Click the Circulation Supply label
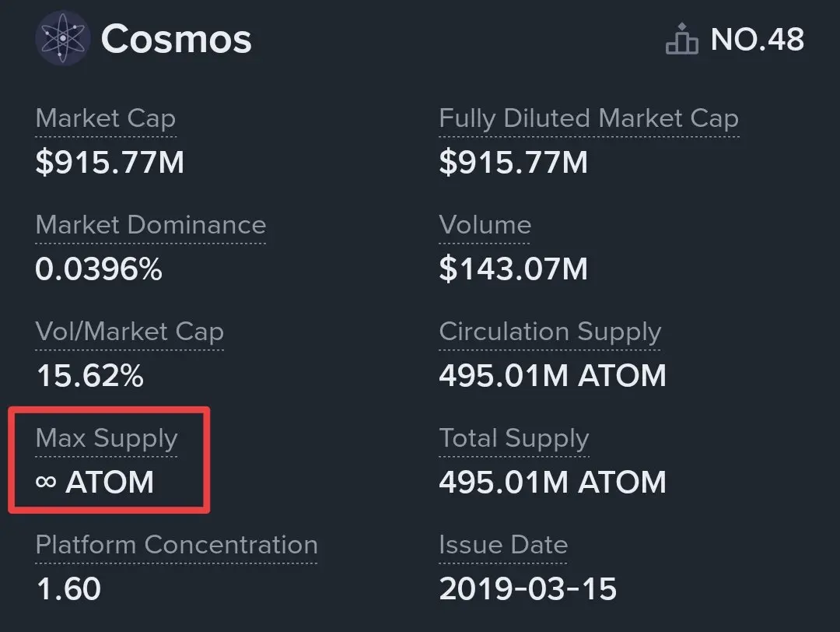 pos(550,332)
